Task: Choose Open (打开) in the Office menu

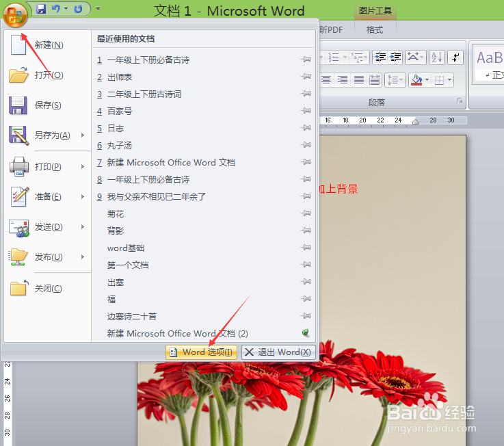Action: [x=47, y=75]
